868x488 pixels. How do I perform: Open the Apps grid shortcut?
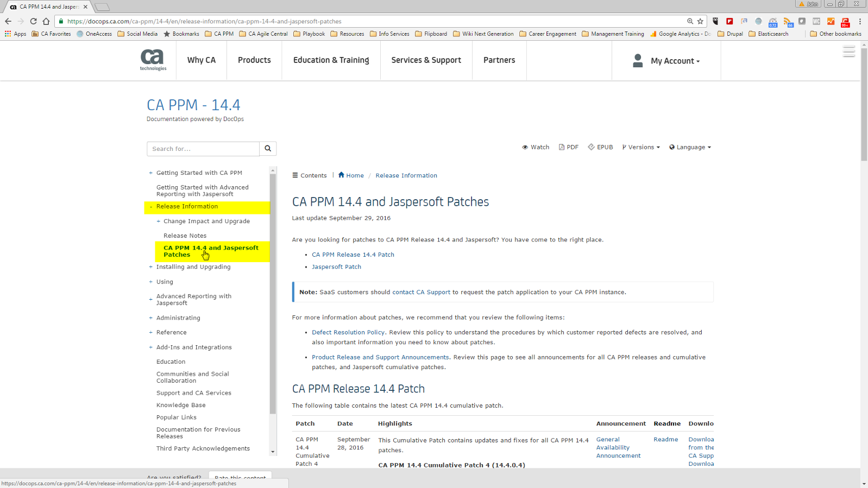pos(15,34)
